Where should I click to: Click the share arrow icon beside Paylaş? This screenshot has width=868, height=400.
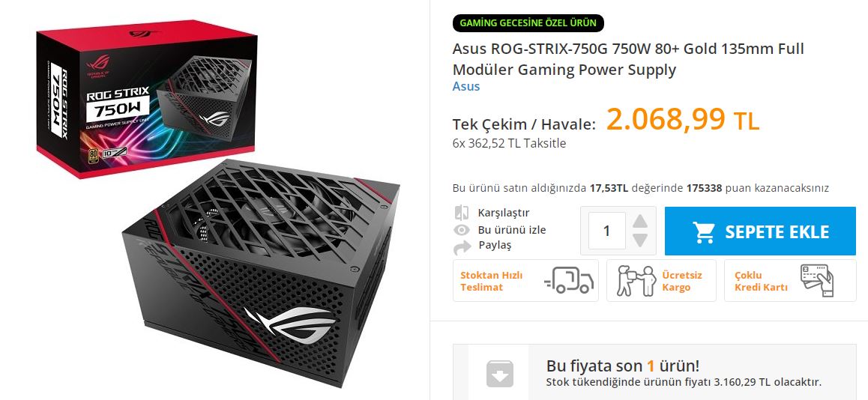pyautogui.click(x=462, y=247)
